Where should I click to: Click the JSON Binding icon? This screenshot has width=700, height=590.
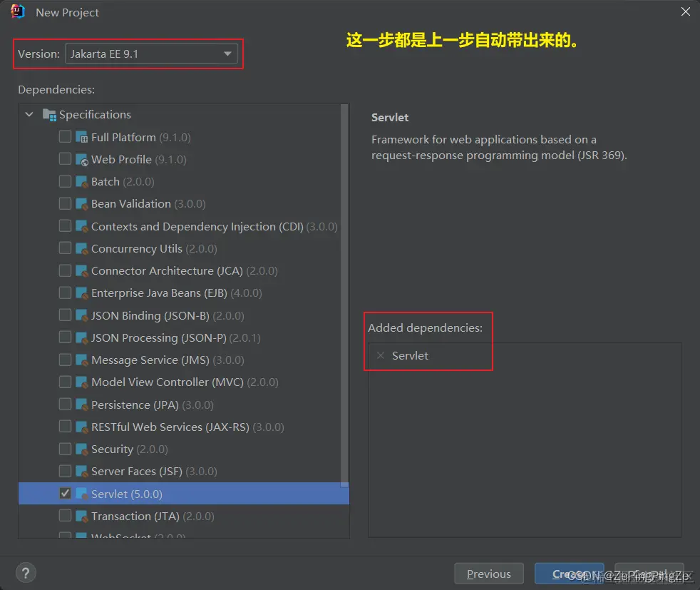82,315
